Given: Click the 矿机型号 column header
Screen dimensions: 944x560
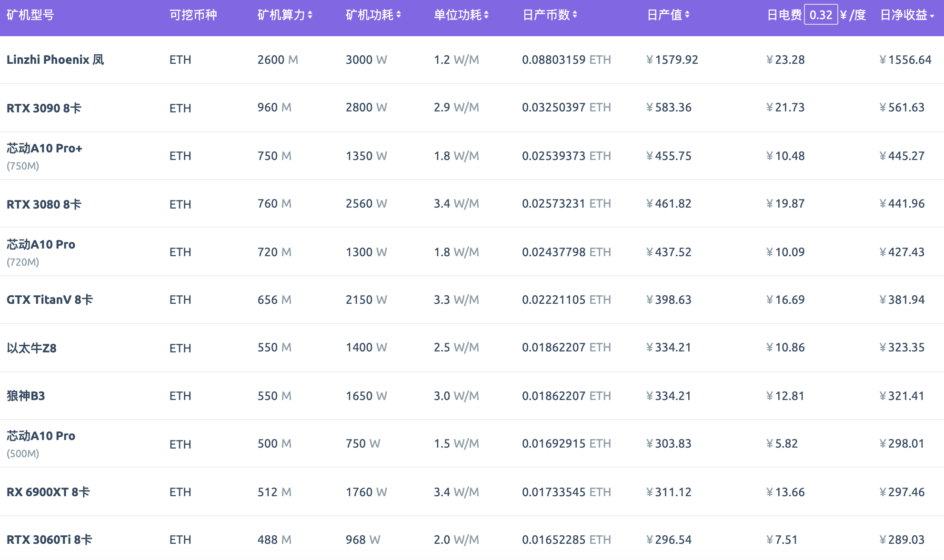Looking at the screenshot, I should [30, 15].
